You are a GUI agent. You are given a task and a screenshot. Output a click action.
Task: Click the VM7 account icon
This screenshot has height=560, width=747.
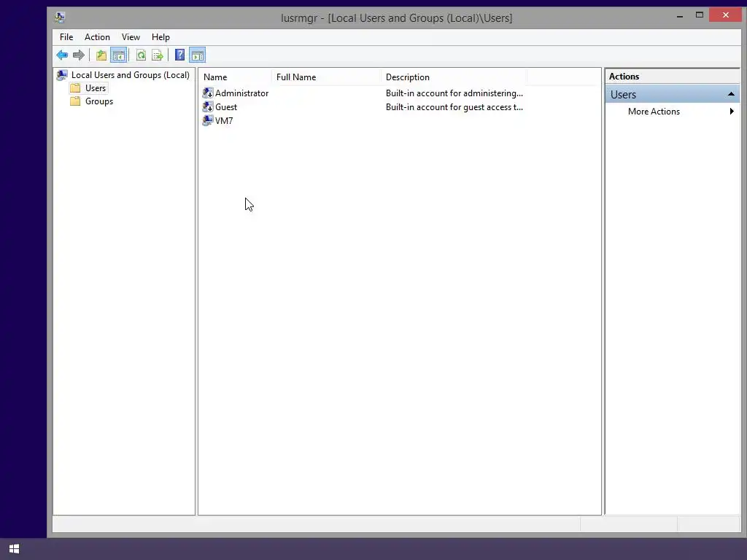point(208,120)
